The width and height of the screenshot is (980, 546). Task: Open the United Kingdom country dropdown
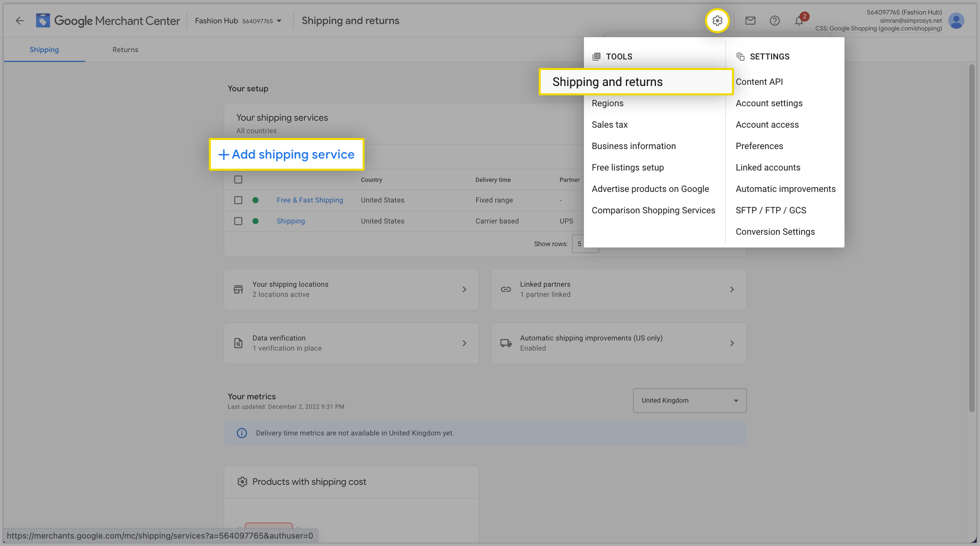coord(689,400)
